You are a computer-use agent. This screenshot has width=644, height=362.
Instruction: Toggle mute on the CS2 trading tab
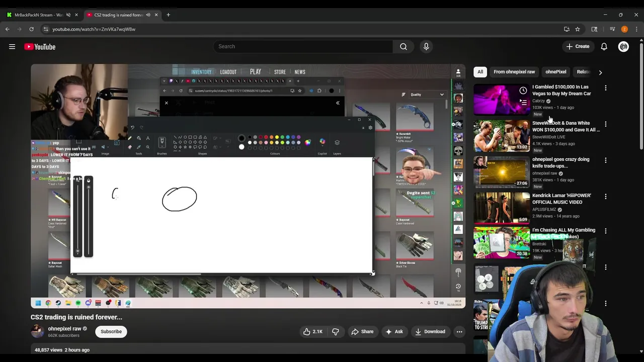pos(148,15)
